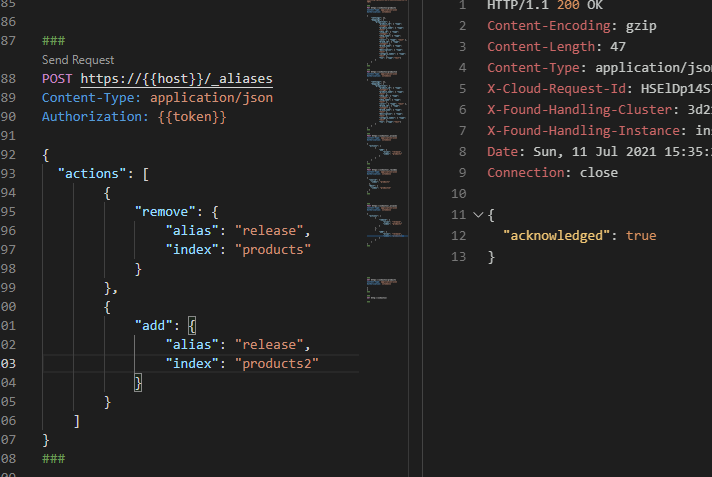Click the "release" alias value in remove block
712x477 pixels.
[x=268, y=230]
